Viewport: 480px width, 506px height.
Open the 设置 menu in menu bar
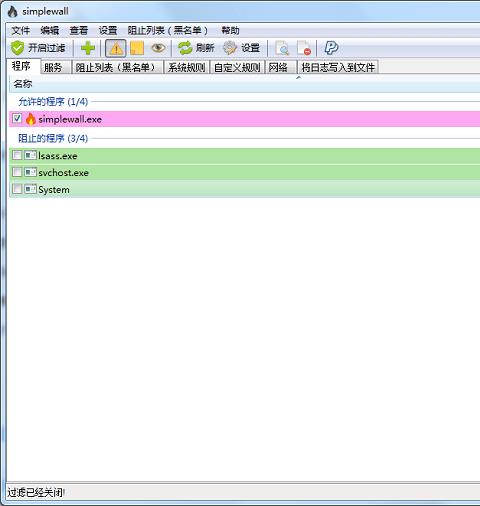(108, 31)
